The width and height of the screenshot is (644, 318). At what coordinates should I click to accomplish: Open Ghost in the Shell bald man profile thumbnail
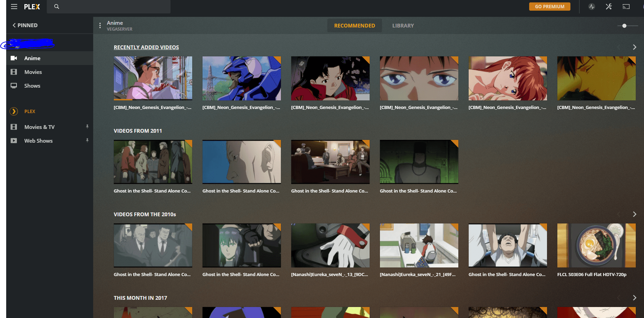click(242, 162)
